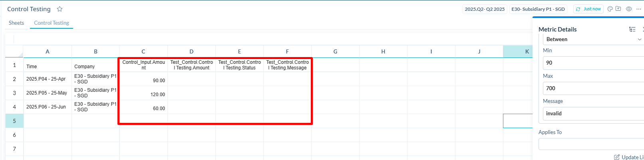Open the E30- Subsidiary P1 - SGD selector

[538, 9]
